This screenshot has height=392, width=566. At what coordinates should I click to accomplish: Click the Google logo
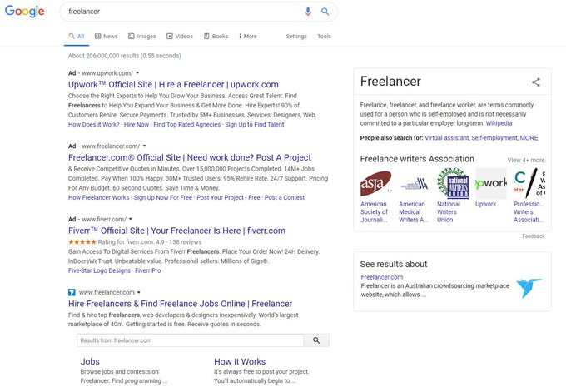point(24,11)
